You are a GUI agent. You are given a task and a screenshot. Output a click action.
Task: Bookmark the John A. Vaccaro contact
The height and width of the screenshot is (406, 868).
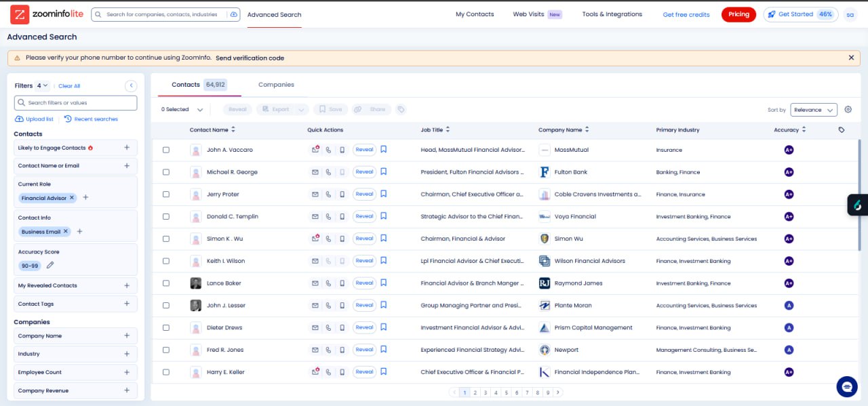click(x=383, y=150)
